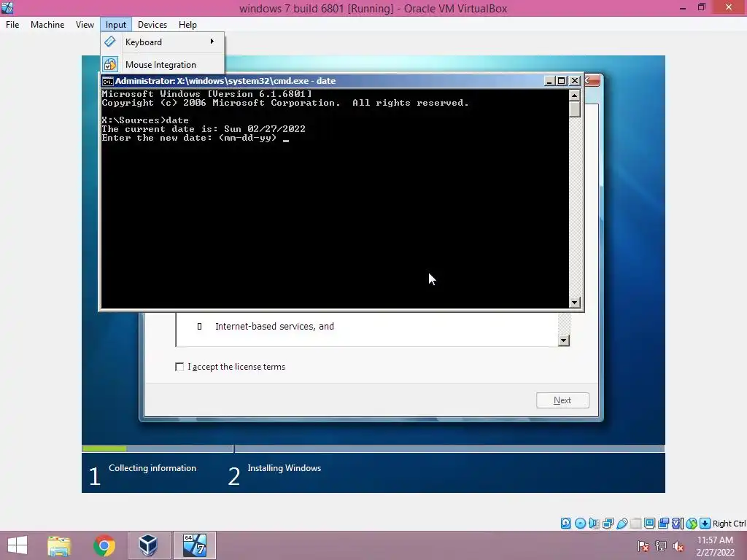The height and width of the screenshot is (560, 747).
Task: Click the recording status icon
Action: [x=663, y=524]
